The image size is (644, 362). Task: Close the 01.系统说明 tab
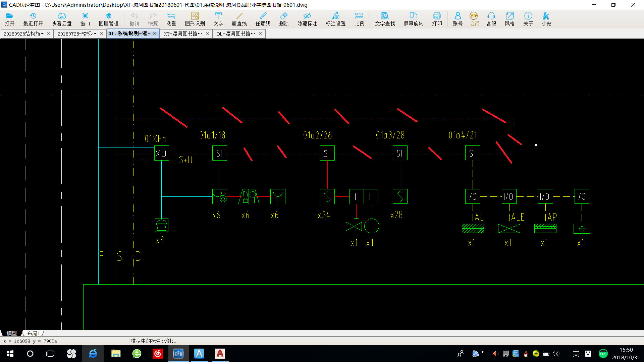pos(155,34)
